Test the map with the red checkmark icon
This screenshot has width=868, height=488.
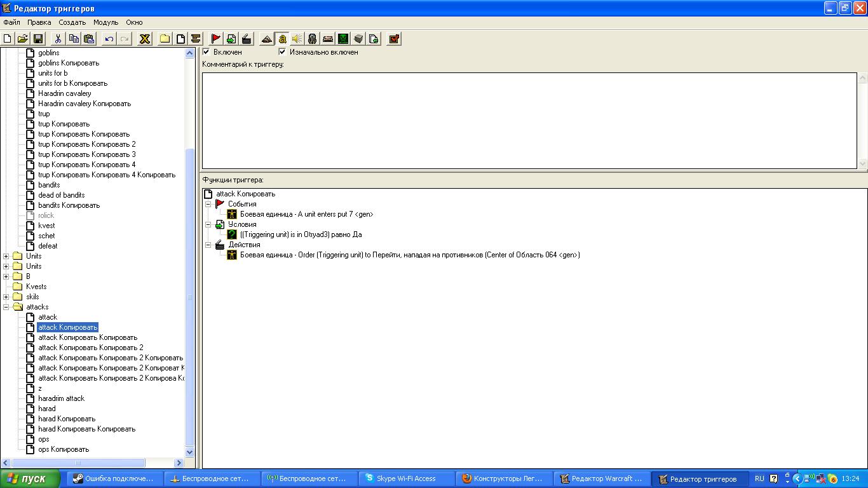pyautogui.click(x=394, y=39)
